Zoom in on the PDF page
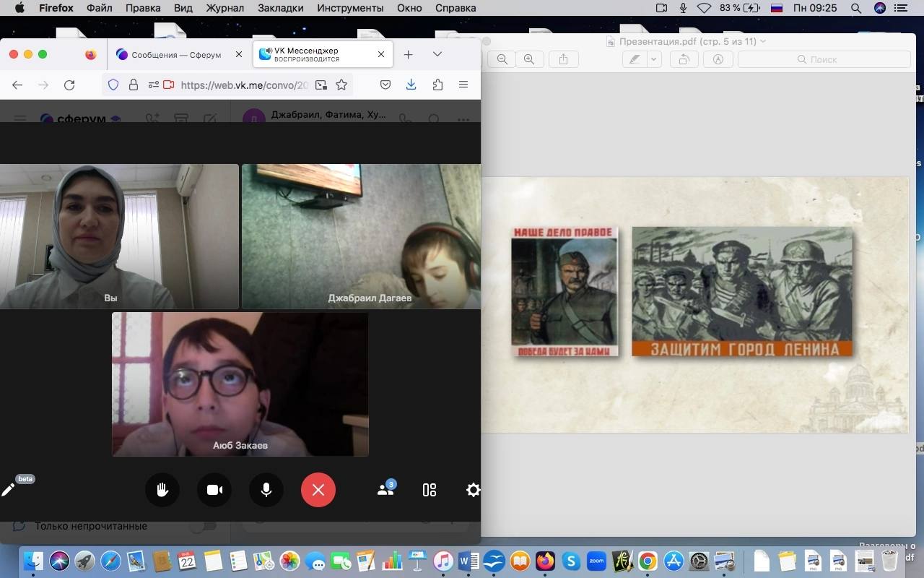Viewport: 924px width, 578px height. (529, 59)
